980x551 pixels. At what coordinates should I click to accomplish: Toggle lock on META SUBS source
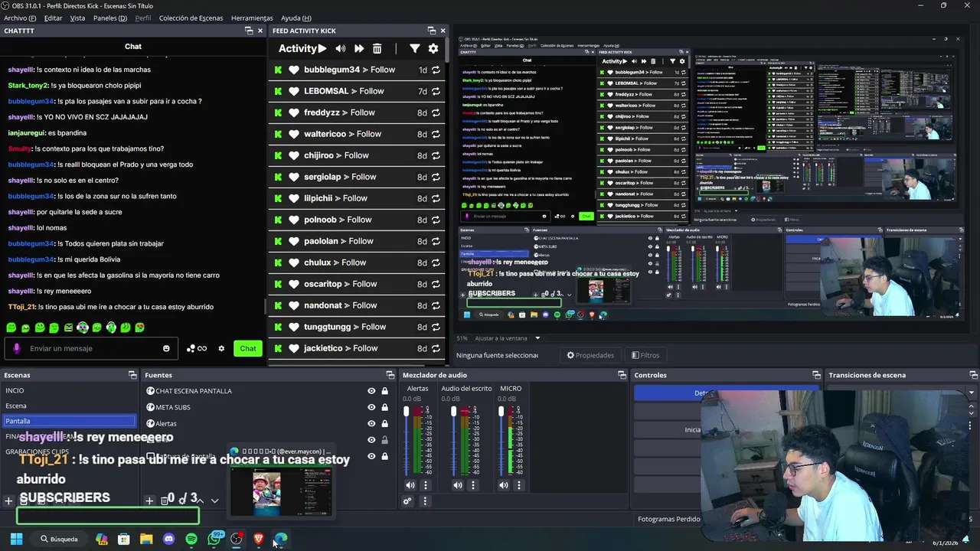[x=384, y=407]
